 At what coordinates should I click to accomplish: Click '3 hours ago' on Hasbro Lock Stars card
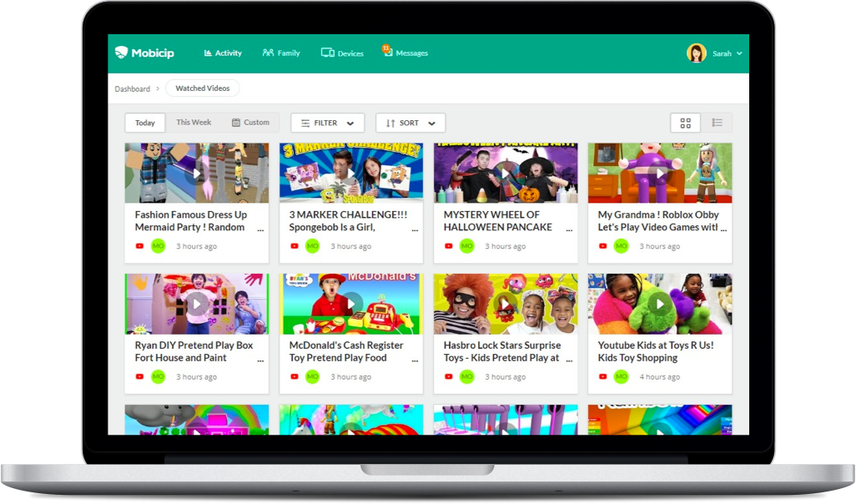[505, 377]
